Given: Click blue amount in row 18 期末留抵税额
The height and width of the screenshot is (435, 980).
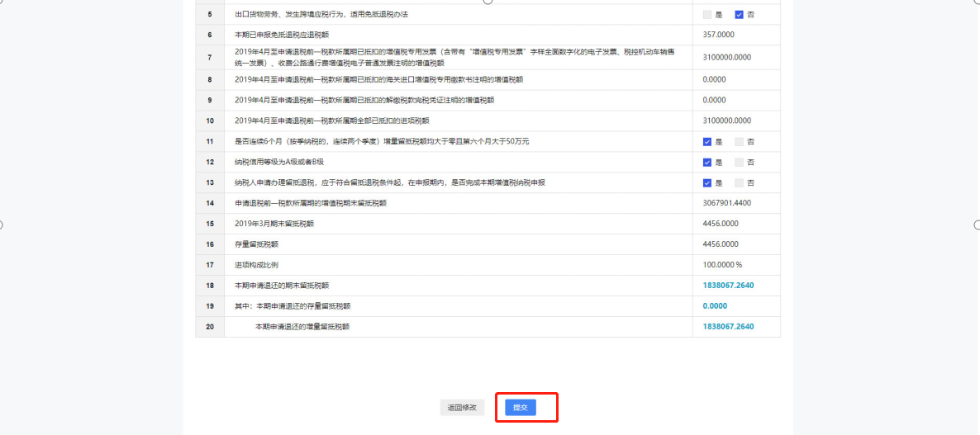Looking at the screenshot, I should click(x=728, y=286).
